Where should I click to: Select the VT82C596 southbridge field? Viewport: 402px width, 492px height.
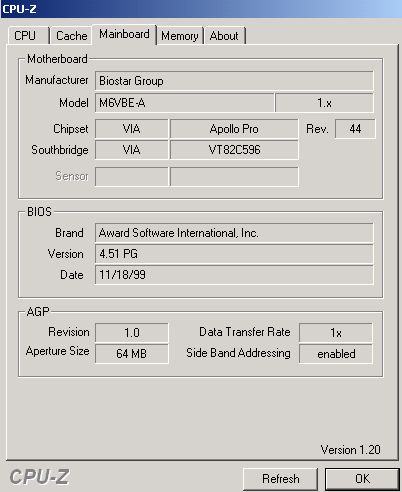234,150
